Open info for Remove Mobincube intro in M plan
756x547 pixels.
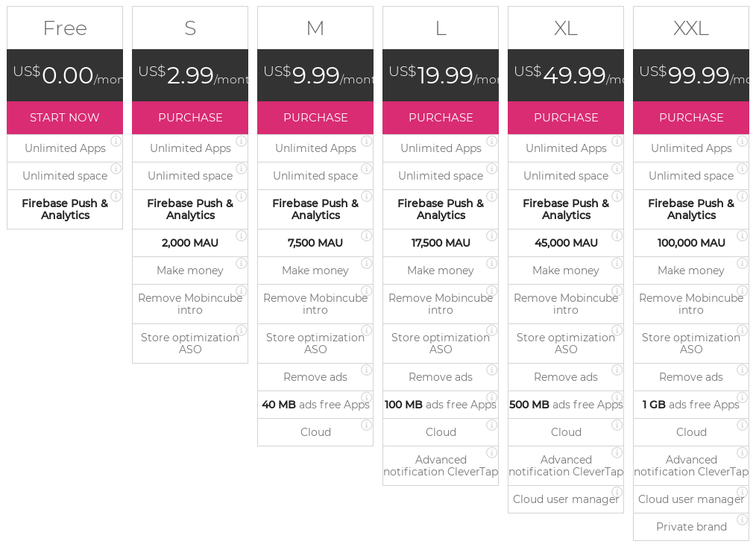pos(366,291)
